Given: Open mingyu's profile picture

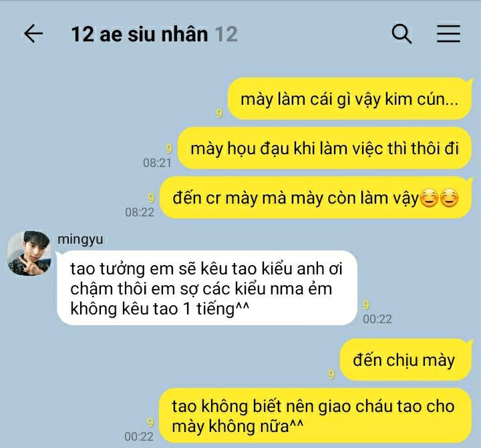Looking at the screenshot, I should 29,253.
